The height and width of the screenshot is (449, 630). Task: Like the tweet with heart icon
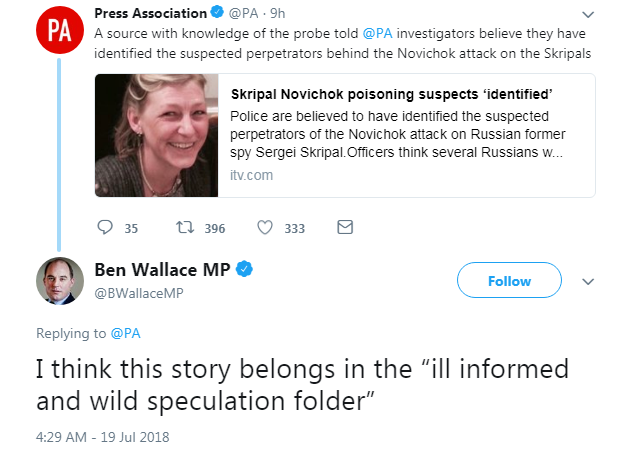(x=265, y=228)
